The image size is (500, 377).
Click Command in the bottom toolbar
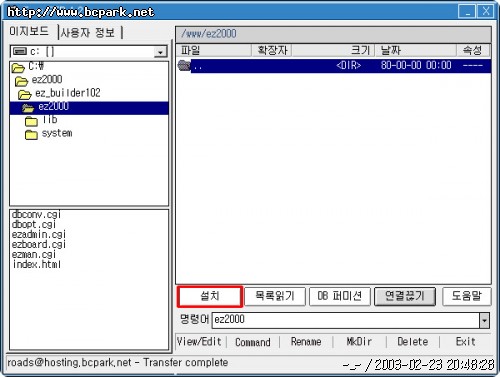[253, 342]
